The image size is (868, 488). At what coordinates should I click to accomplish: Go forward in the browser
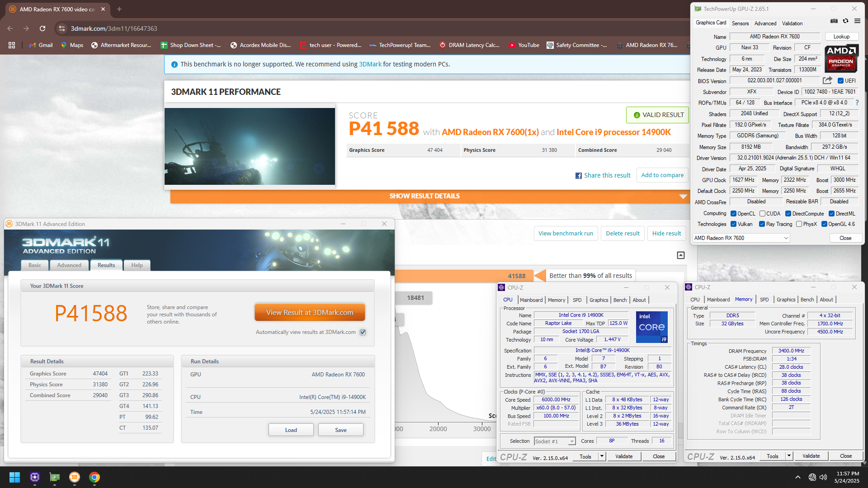(26, 28)
